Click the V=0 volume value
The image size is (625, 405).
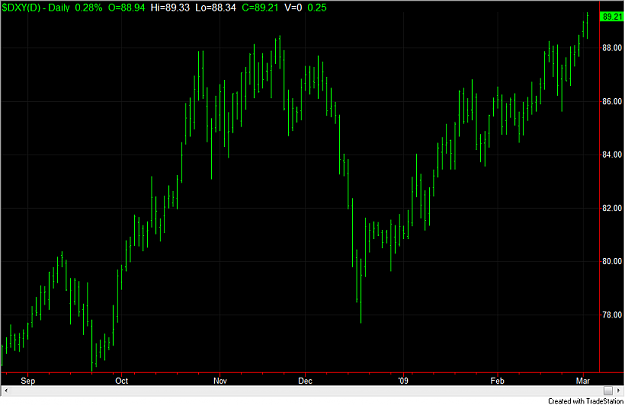coord(293,8)
